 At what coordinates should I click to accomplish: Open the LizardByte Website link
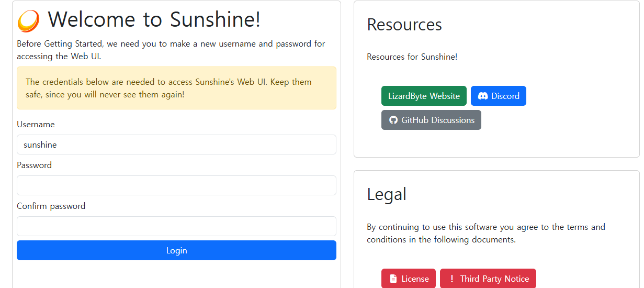pyautogui.click(x=424, y=96)
